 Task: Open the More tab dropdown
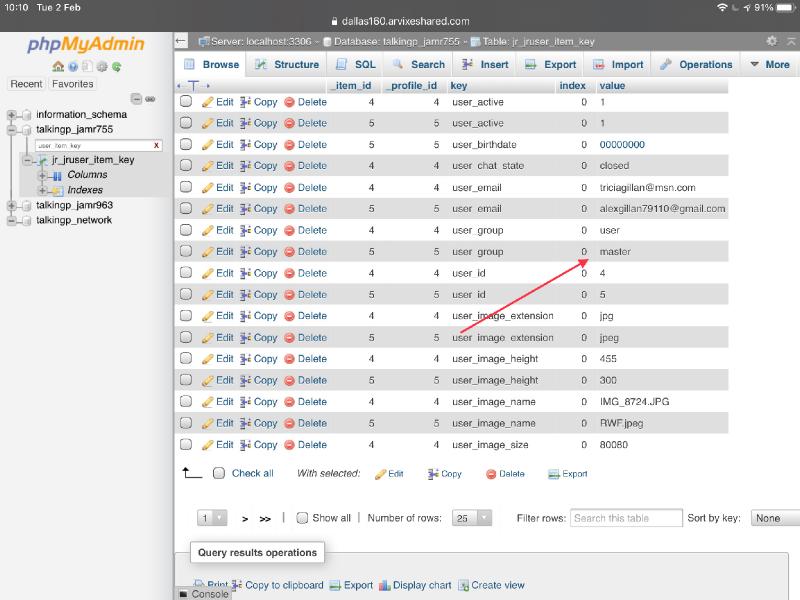(x=769, y=65)
